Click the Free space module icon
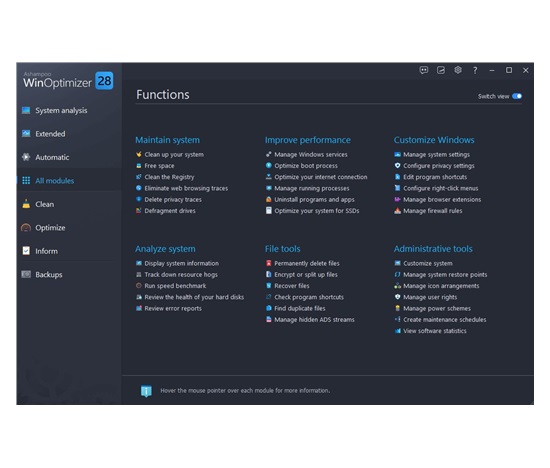The height and width of the screenshot is (468, 550). [x=139, y=166]
